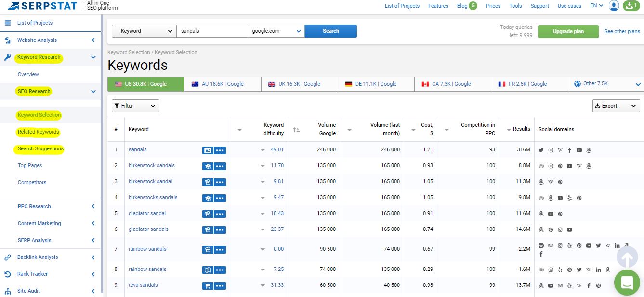Open the green chat widget
Image resolution: width=644 pixels, height=297 pixels.
[627, 283]
